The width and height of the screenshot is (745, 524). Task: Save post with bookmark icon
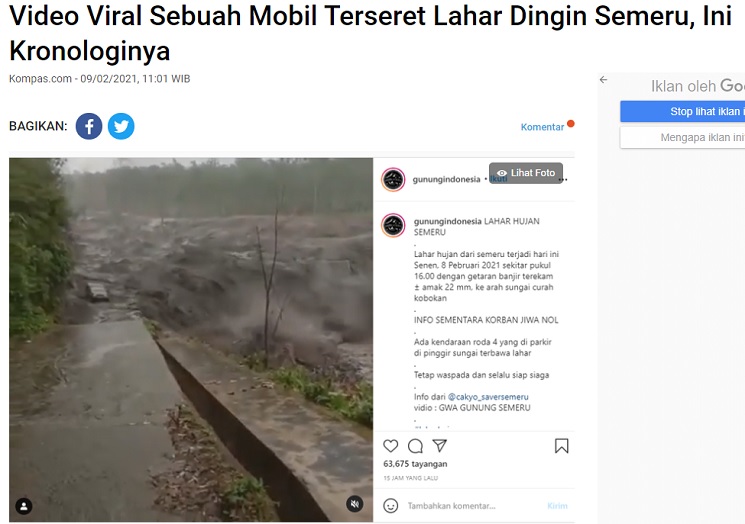[562, 446]
